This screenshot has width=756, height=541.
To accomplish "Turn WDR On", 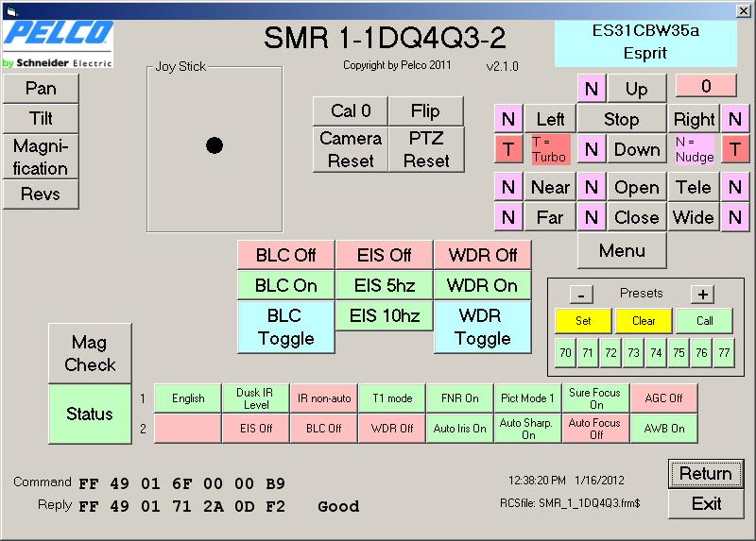I will (483, 285).
